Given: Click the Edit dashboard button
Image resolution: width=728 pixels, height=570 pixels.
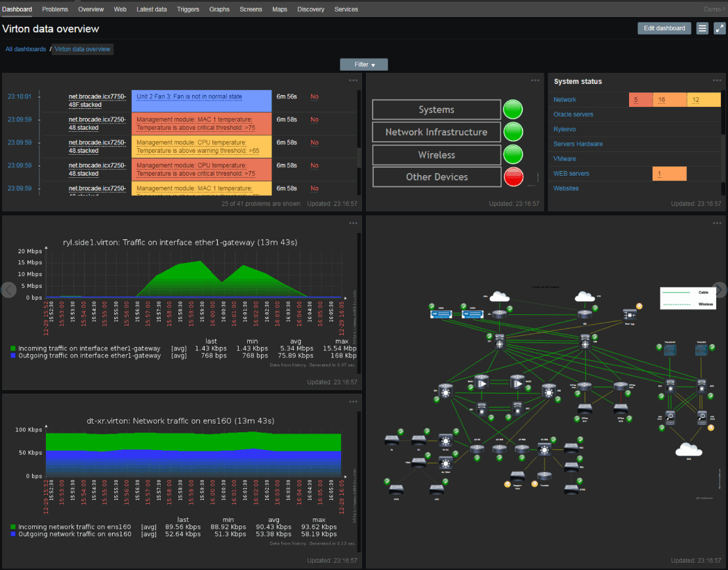Looking at the screenshot, I should point(664,28).
